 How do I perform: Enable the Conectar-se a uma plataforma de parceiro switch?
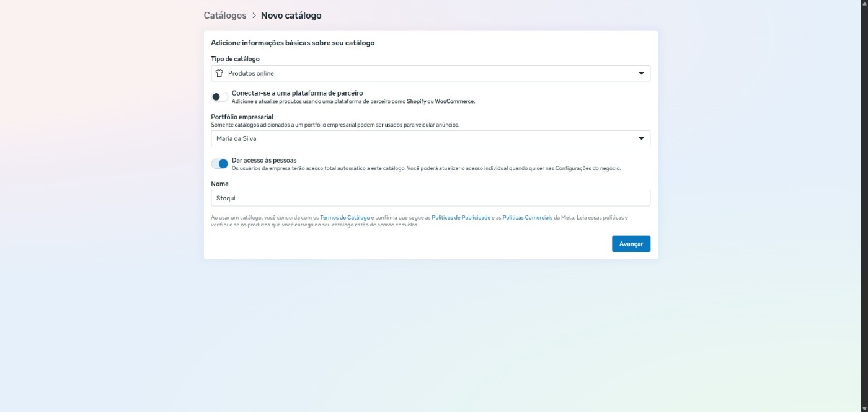point(219,97)
